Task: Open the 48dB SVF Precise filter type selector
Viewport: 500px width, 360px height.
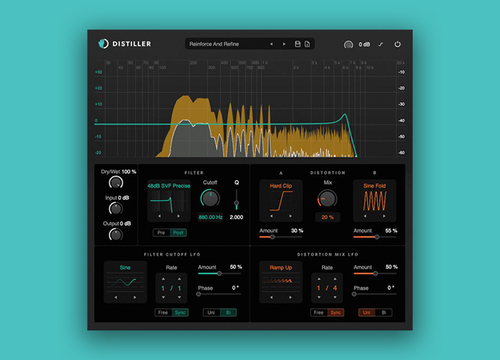Action: [x=169, y=186]
